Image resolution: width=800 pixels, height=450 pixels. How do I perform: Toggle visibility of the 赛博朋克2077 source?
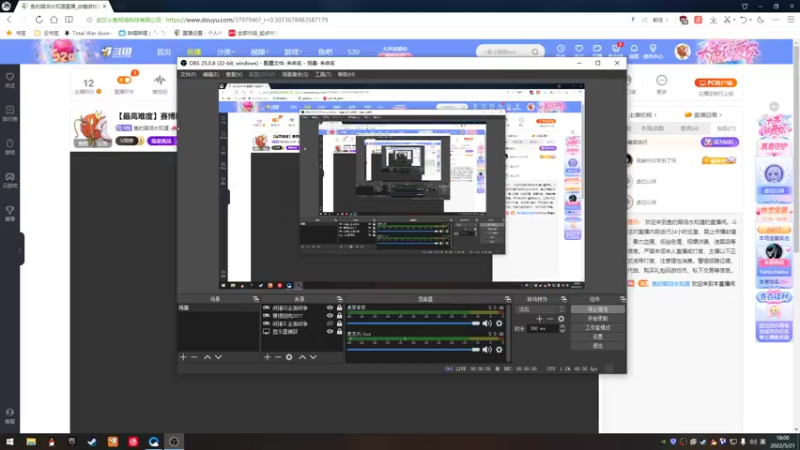(x=330, y=316)
